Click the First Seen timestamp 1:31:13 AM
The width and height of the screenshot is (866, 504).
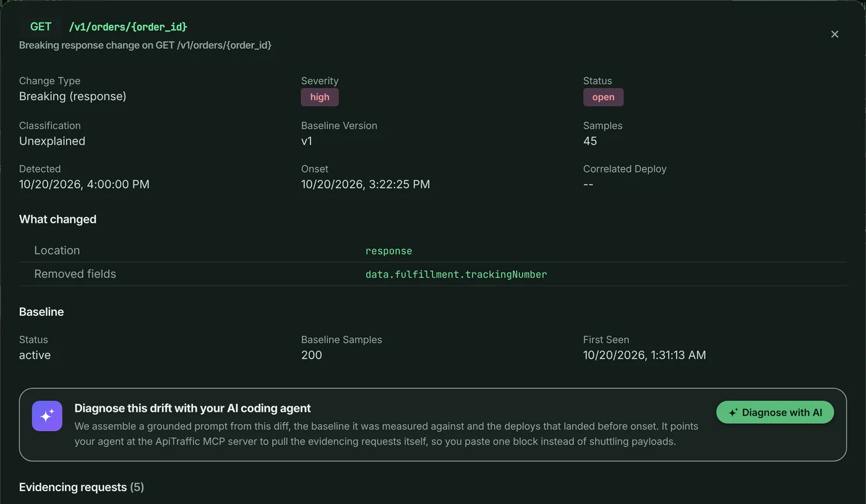tap(645, 355)
